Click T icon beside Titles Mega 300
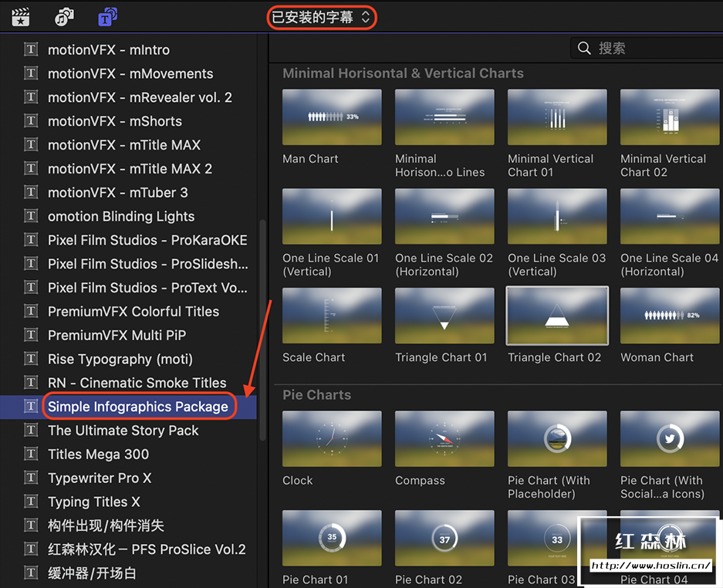 31,454
